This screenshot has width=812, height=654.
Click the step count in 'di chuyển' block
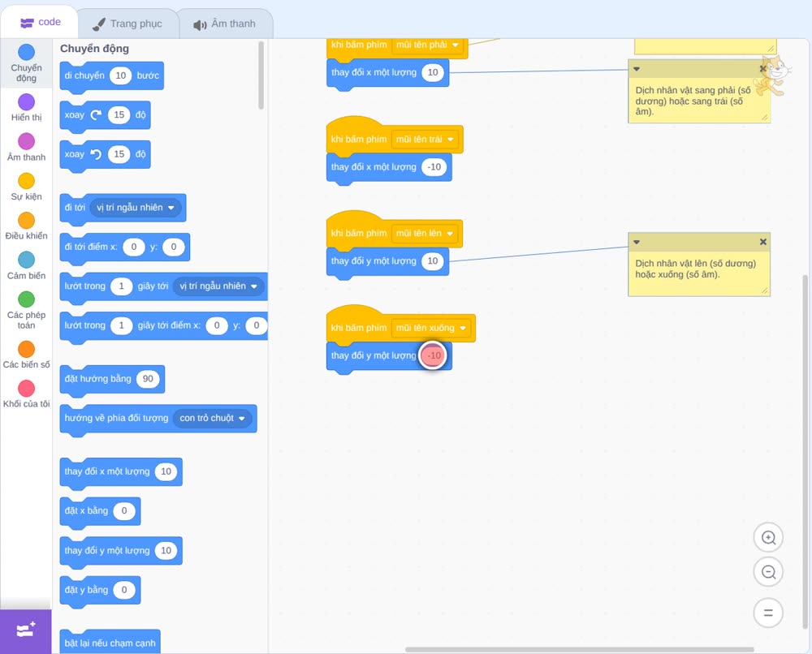121,75
